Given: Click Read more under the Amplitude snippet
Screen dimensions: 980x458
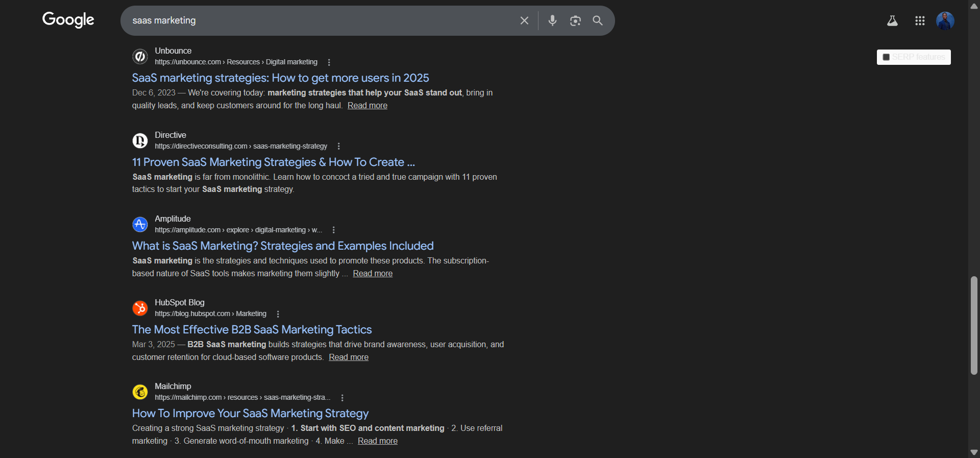Looking at the screenshot, I should pos(373,274).
